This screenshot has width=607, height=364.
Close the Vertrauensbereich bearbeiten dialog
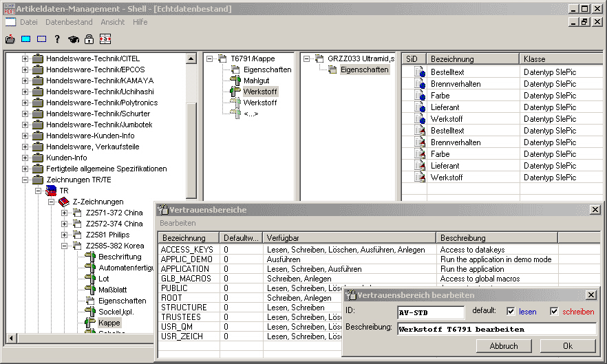point(590,295)
